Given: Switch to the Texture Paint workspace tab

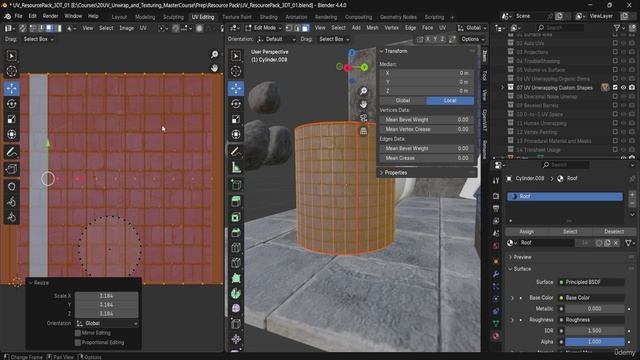Looking at the screenshot, I should click(237, 17).
